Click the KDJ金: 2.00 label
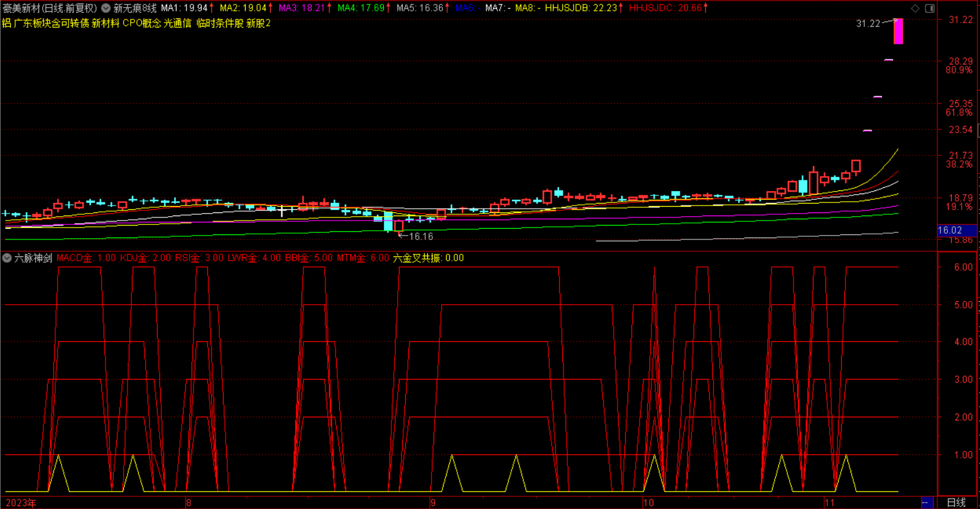The height and width of the screenshot is (509, 980). coord(145,258)
